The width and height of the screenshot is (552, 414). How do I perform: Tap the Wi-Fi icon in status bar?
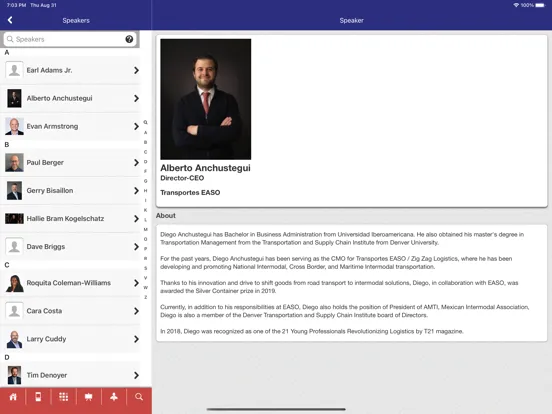pos(516,5)
